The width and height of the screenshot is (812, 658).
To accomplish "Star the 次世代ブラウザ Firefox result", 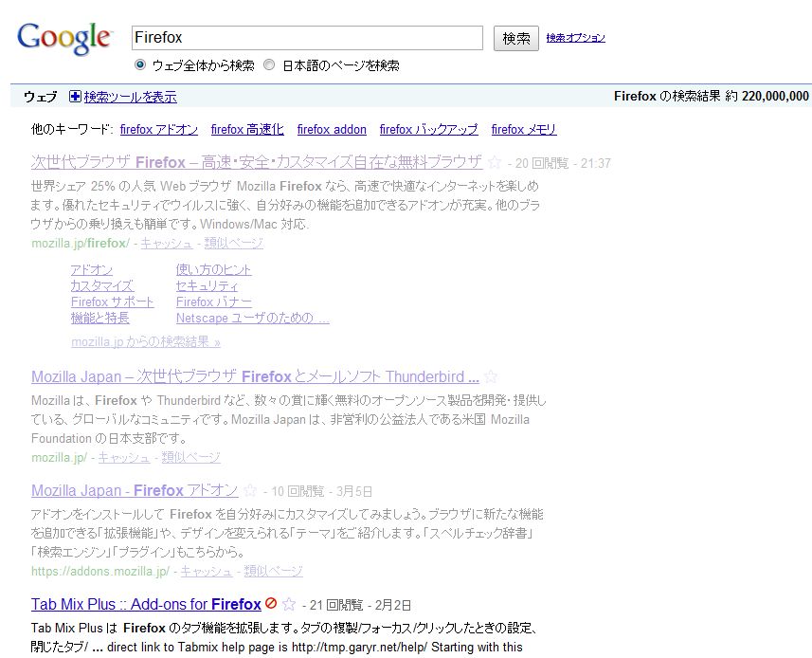I will pyautogui.click(x=495, y=163).
